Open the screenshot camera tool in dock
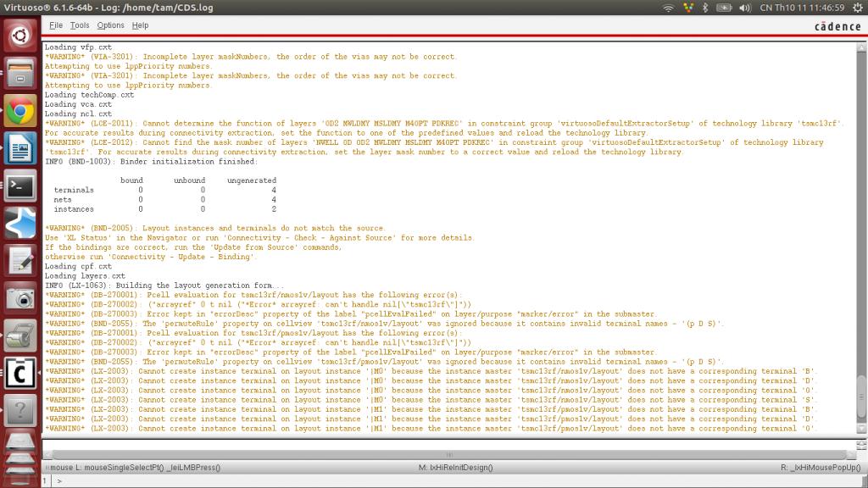868x488 pixels. (20, 299)
